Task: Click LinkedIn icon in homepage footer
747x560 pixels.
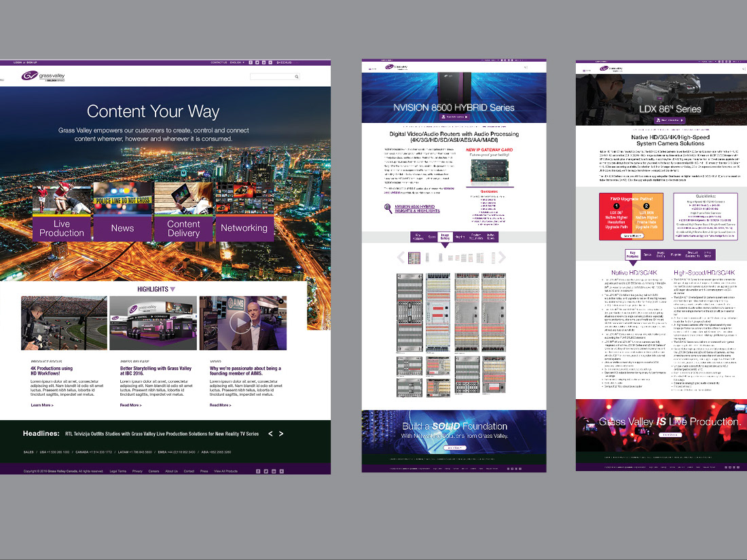Action: pyautogui.click(x=274, y=471)
